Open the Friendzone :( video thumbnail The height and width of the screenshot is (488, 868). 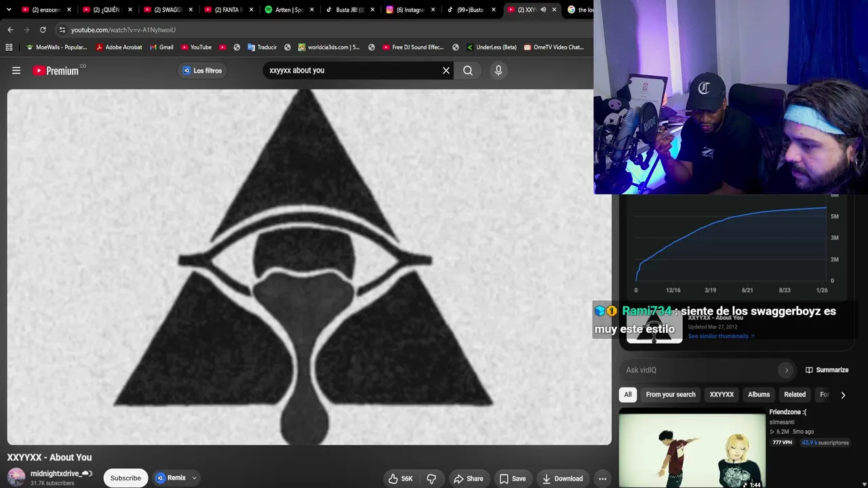click(692, 448)
